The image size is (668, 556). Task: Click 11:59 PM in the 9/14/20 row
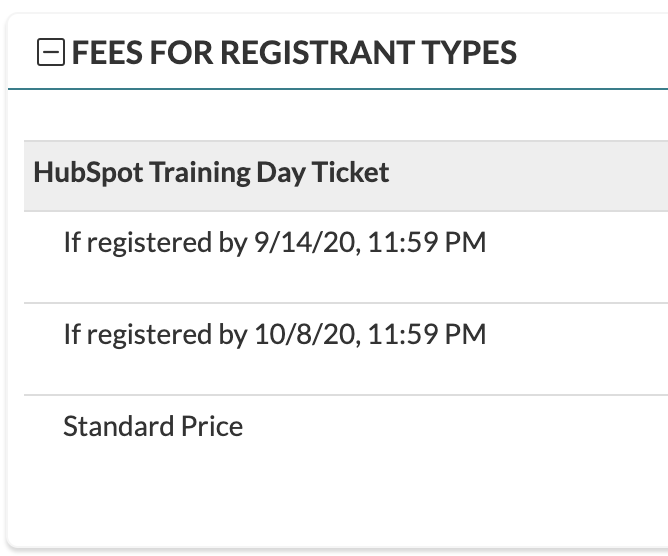[426, 242]
